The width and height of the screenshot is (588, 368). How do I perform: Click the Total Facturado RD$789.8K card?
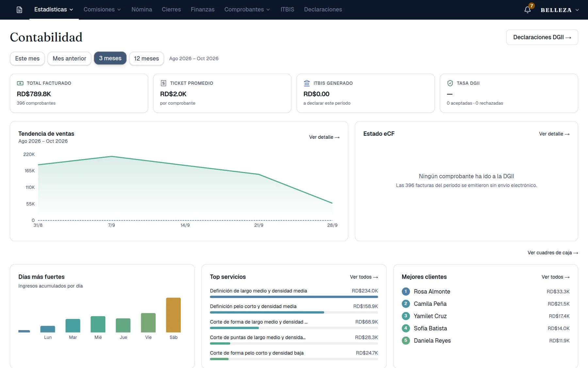point(79,93)
